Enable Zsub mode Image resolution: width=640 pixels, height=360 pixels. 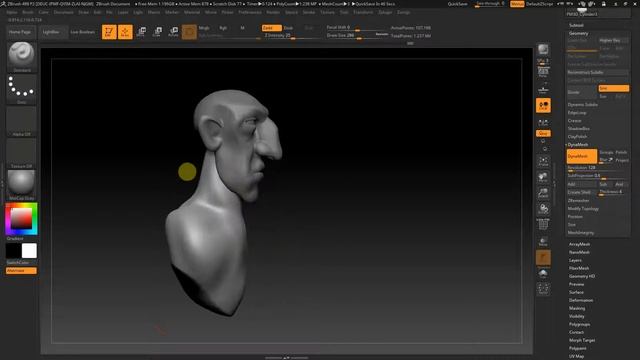coord(288,28)
